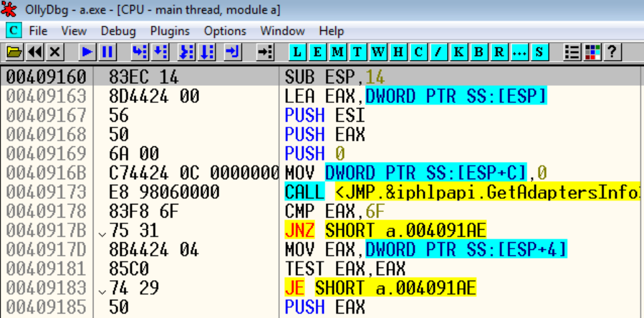The image size is (644, 318).
Task: Open the Help menu
Action: tap(331, 31)
